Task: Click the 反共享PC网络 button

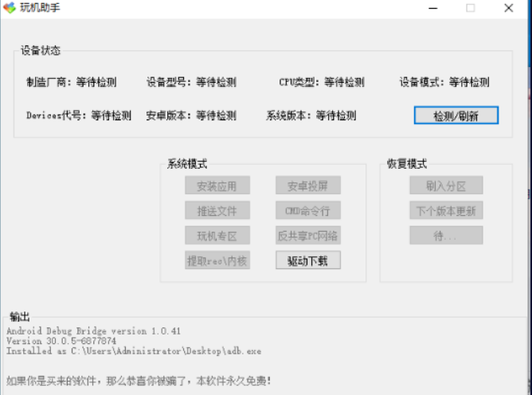Action: (307, 235)
